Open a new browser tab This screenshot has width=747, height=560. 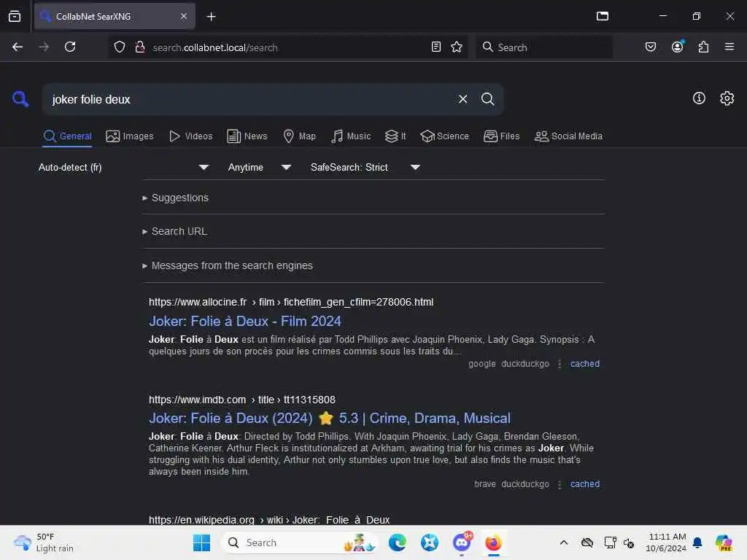(x=211, y=17)
